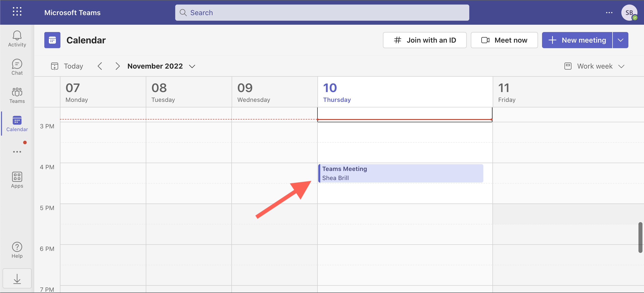Open the Chat sidebar icon
644x293 pixels.
click(17, 67)
